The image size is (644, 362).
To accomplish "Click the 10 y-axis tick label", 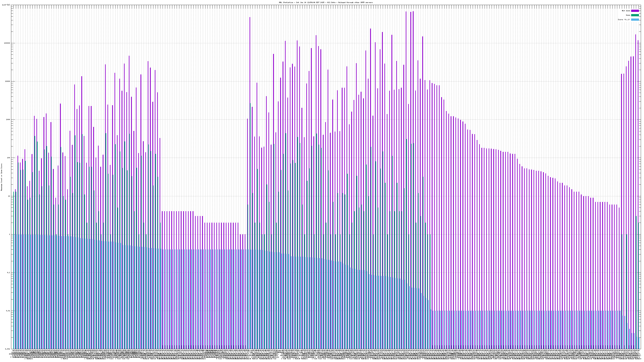I will pos(10,196).
